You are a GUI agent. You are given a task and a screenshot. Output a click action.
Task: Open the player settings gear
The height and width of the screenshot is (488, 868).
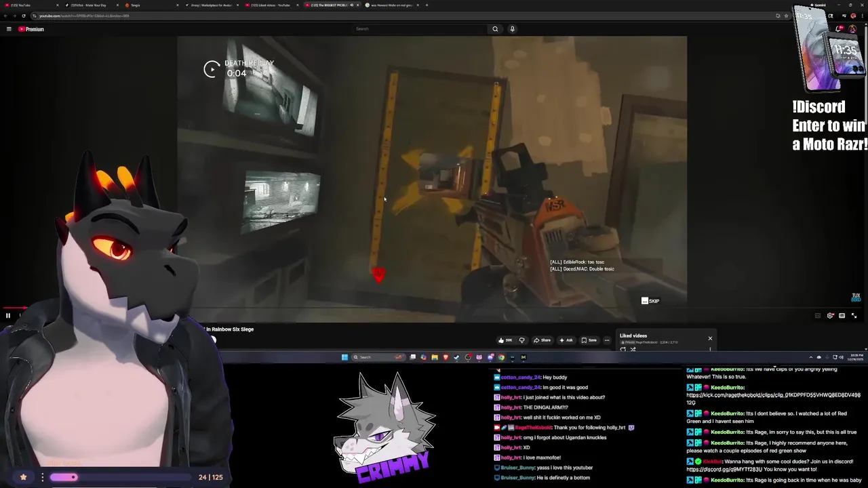[830, 315]
